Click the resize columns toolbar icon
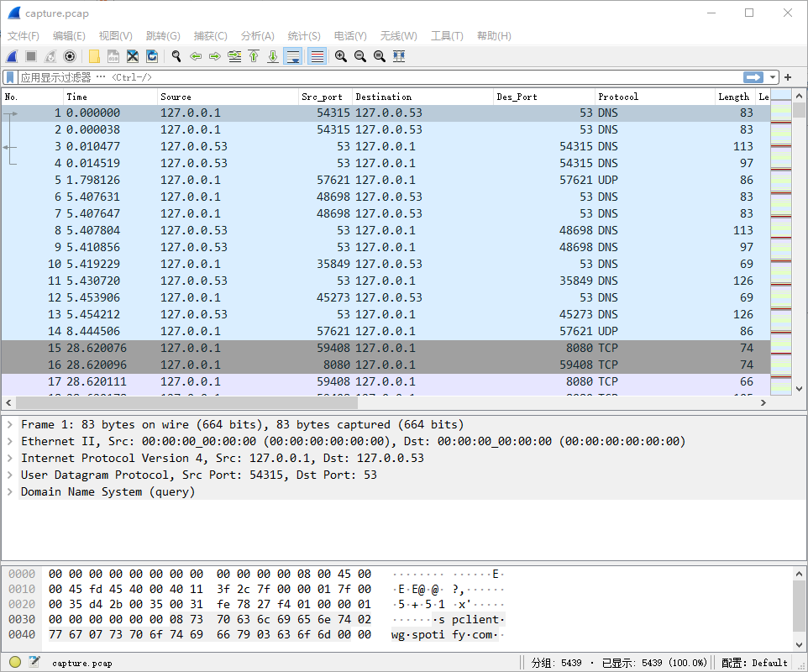Image resolution: width=808 pixels, height=672 pixels. 399,56
